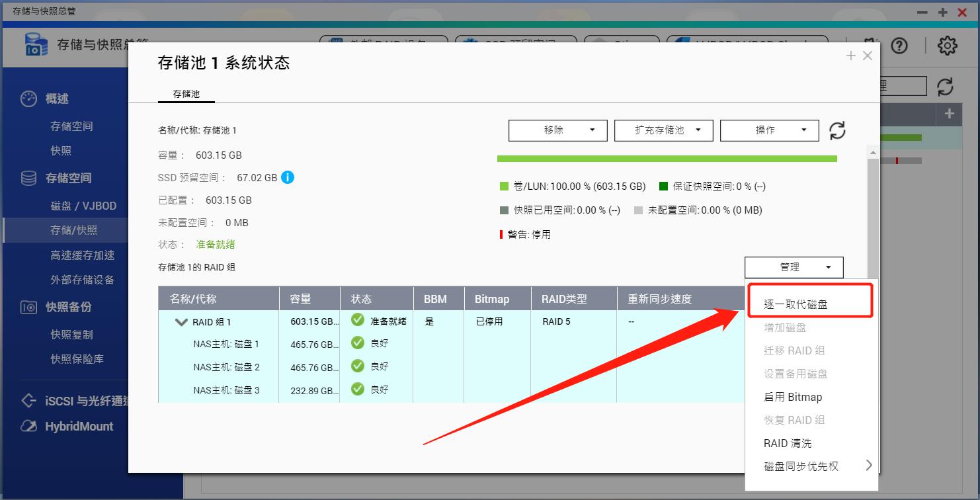Click the refresh icon beside the 操作 button

837,130
